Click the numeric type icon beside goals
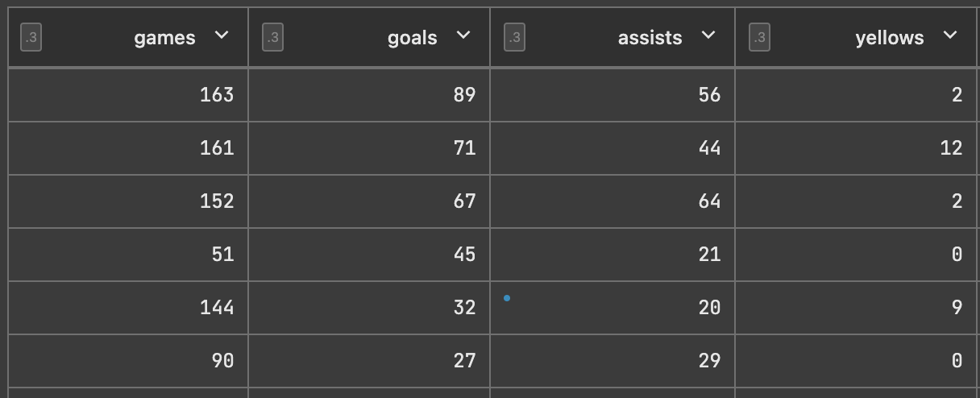This screenshot has height=398, width=980. 272,37
